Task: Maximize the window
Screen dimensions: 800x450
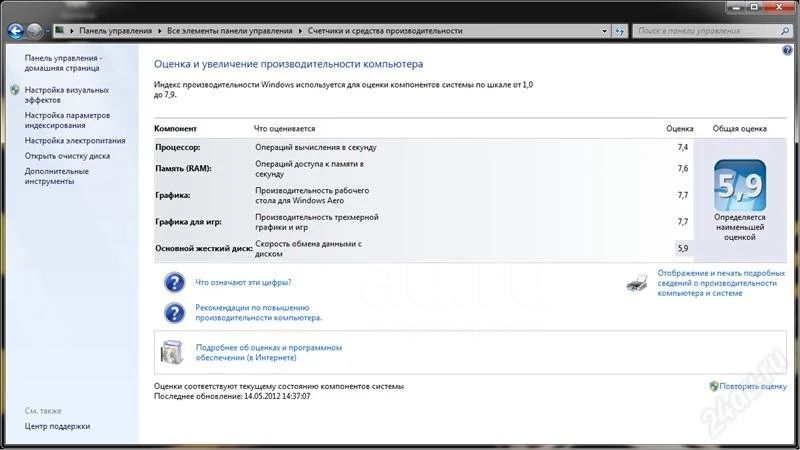Action: 754,7
